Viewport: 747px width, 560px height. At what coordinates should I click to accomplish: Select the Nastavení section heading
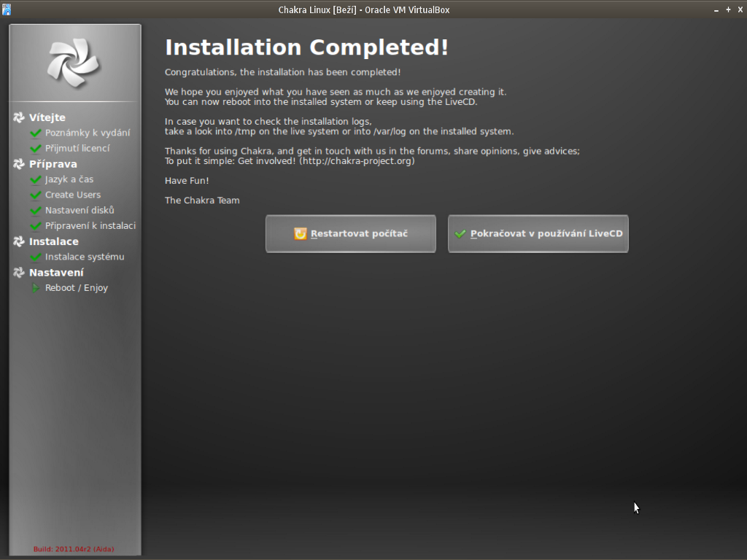tap(56, 273)
